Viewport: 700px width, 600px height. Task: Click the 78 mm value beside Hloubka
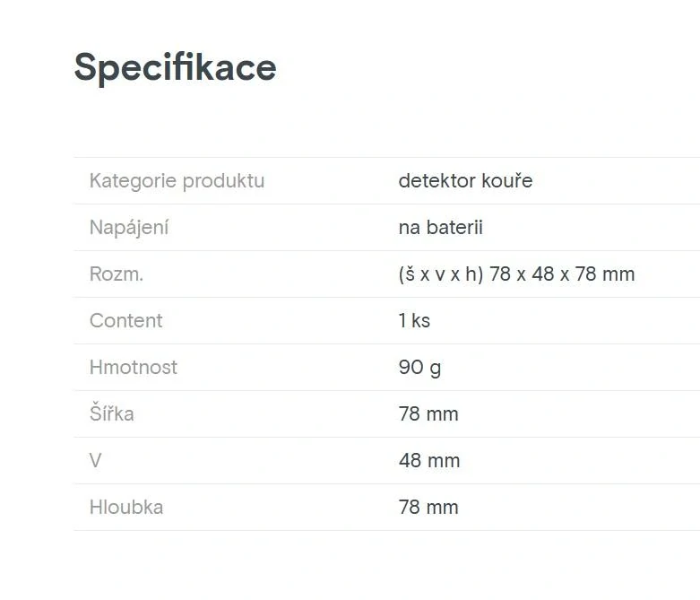coord(428,508)
